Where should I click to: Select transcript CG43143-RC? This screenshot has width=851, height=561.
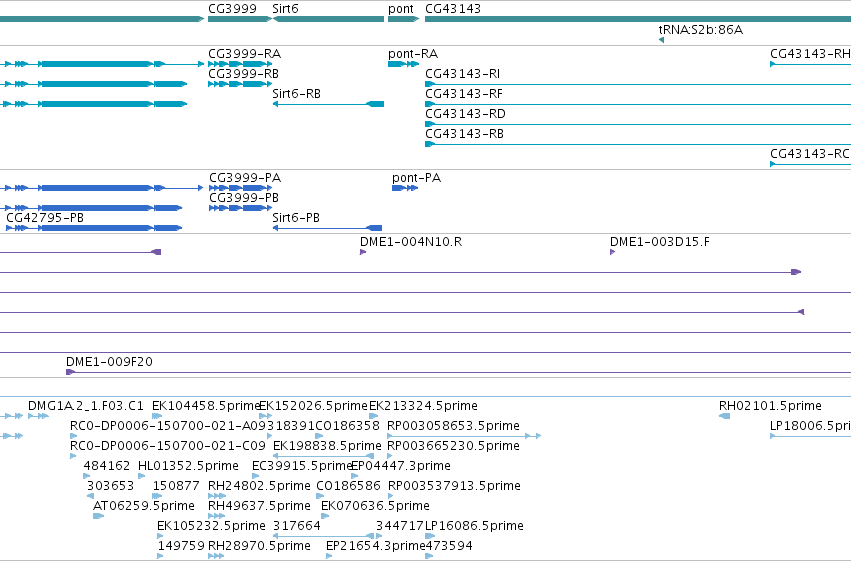810,154
